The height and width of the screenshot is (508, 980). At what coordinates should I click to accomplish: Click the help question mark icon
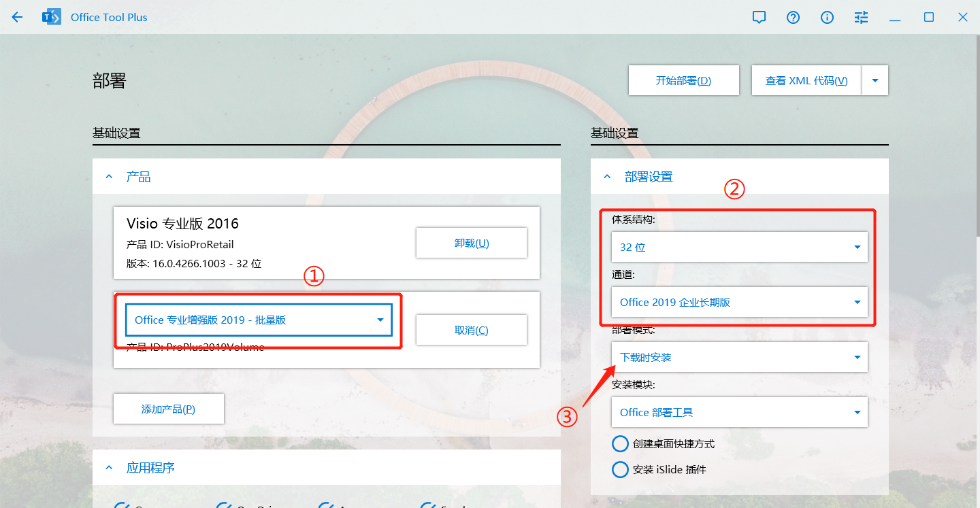(x=793, y=18)
